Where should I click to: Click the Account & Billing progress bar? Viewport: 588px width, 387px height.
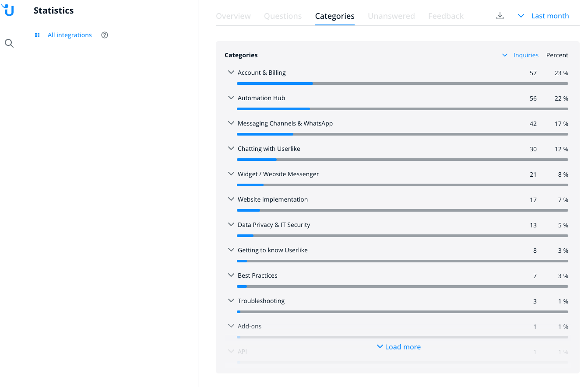[402, 83]
